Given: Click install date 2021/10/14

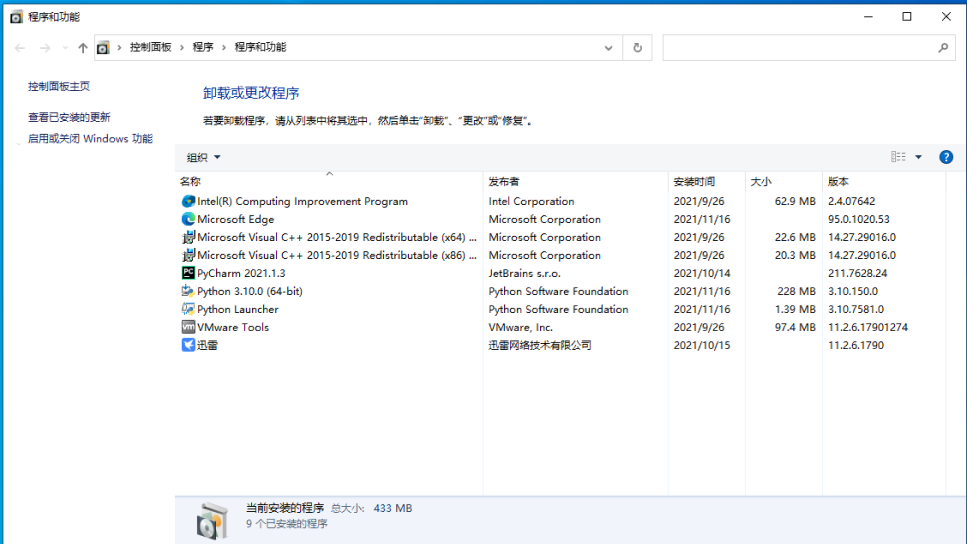Looking at the screenshot, I should 702,273.
